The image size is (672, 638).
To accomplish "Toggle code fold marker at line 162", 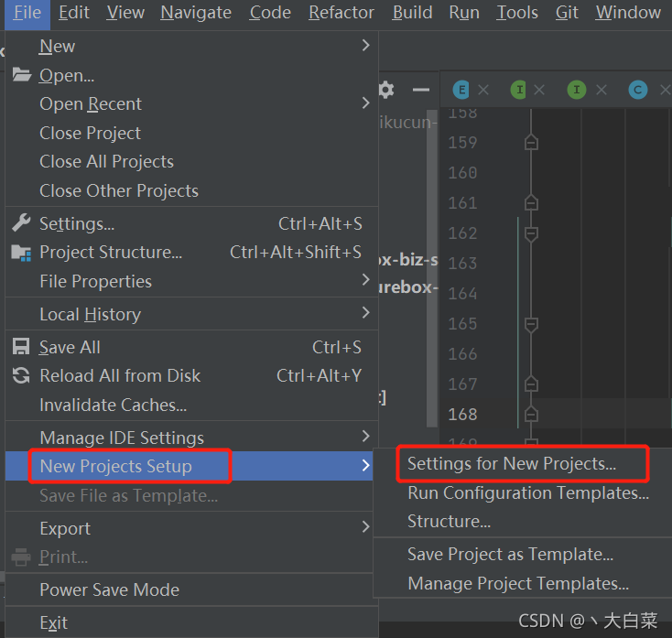I will 531,233.
